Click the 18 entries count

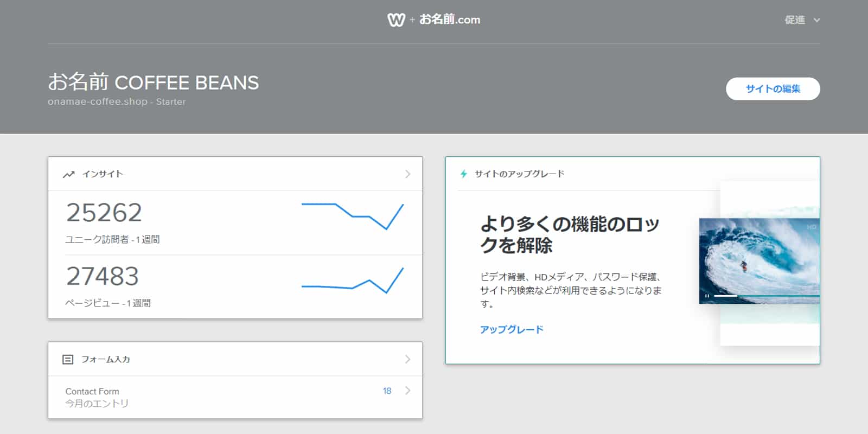point(387,391)
